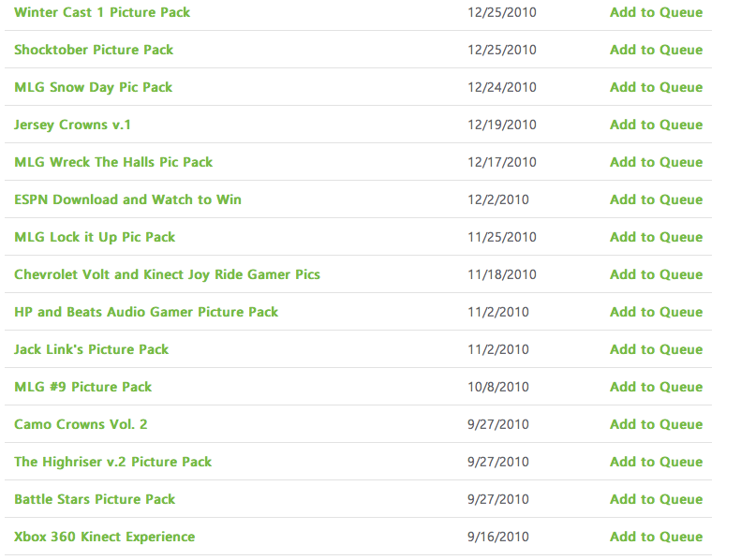The width and height of the screenshot is (741, 560).
Task: Open ESPN Download and Watch to Win
Action: coord(127,199)
